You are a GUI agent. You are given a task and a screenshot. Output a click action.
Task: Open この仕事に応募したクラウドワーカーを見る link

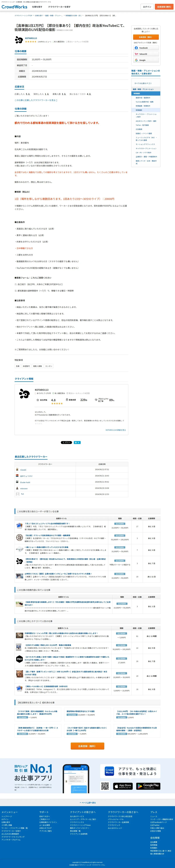(x=36, y=100)
